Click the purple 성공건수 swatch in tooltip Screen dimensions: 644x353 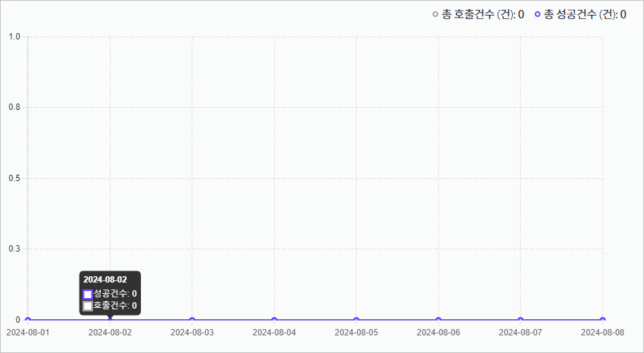(87, 295)
